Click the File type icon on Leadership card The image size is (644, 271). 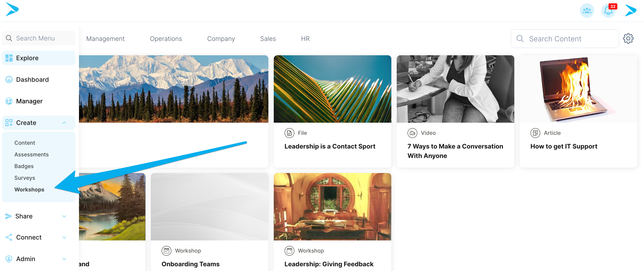coord(289,133)
